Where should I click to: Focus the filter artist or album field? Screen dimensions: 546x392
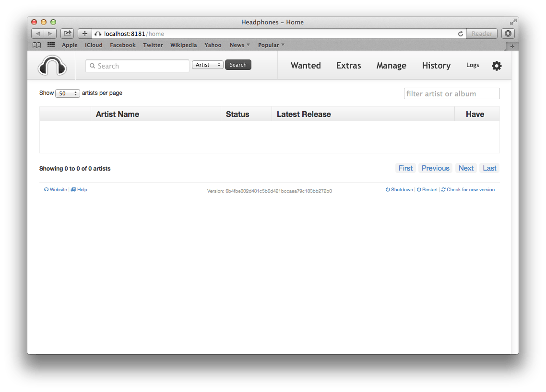pyautogui.click(x=451, y=93)
